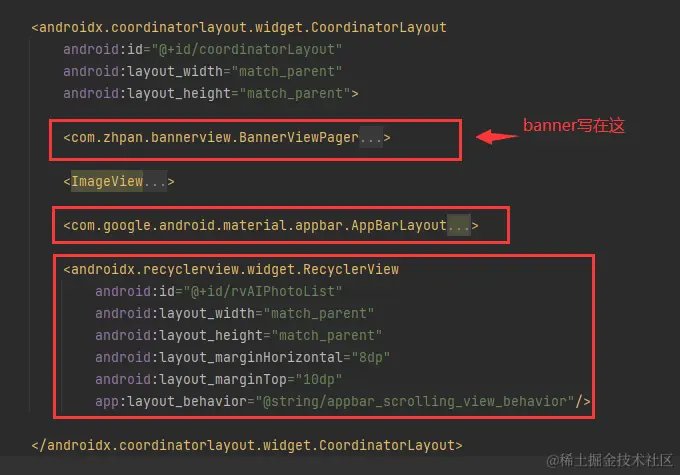
Task: Click the android:layout_marginHorizontal attribute name
Action: [x=219, y=357]
